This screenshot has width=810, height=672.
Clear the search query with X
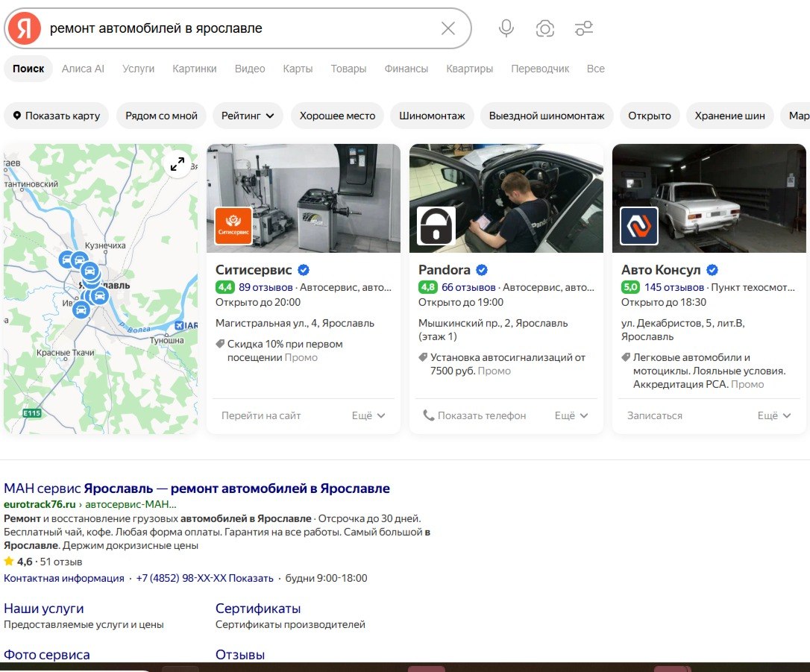(448, 28)
